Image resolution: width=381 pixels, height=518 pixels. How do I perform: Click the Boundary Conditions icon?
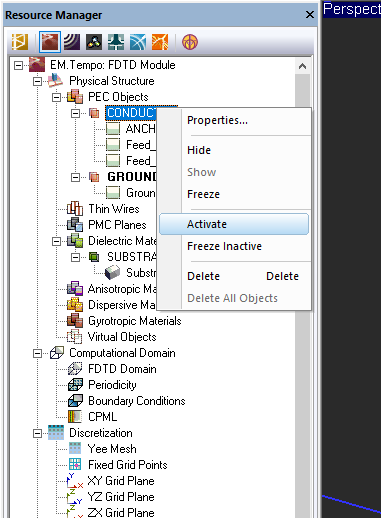[75, 401]
